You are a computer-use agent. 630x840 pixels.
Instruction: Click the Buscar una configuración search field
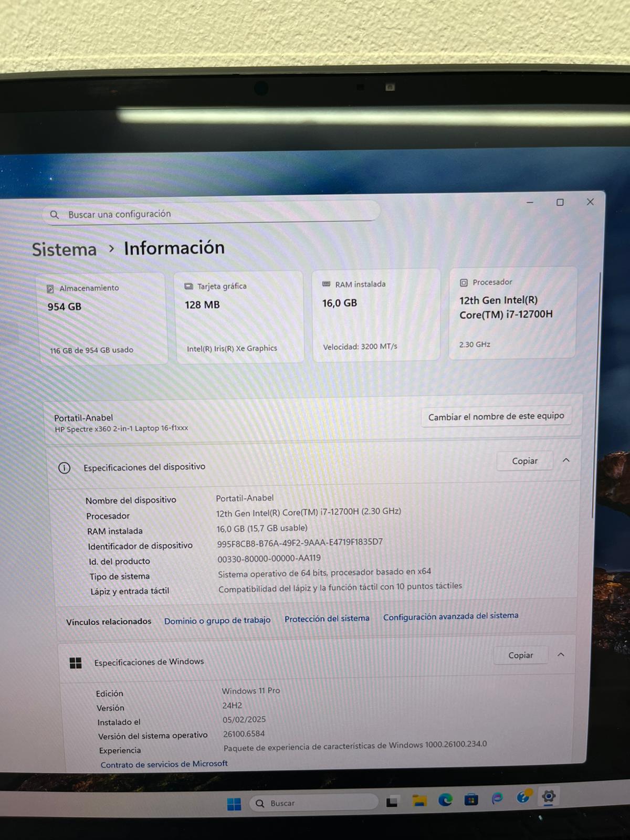[x=210, y=214]
